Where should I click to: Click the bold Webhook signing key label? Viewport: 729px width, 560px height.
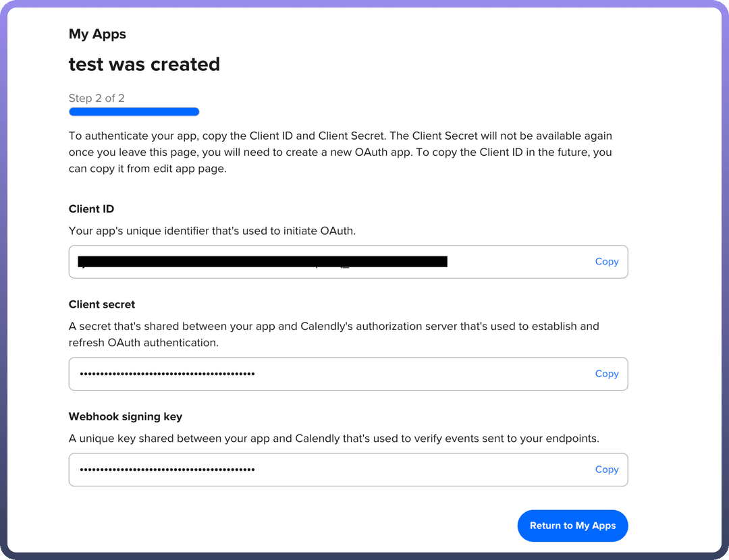(126, 417)
